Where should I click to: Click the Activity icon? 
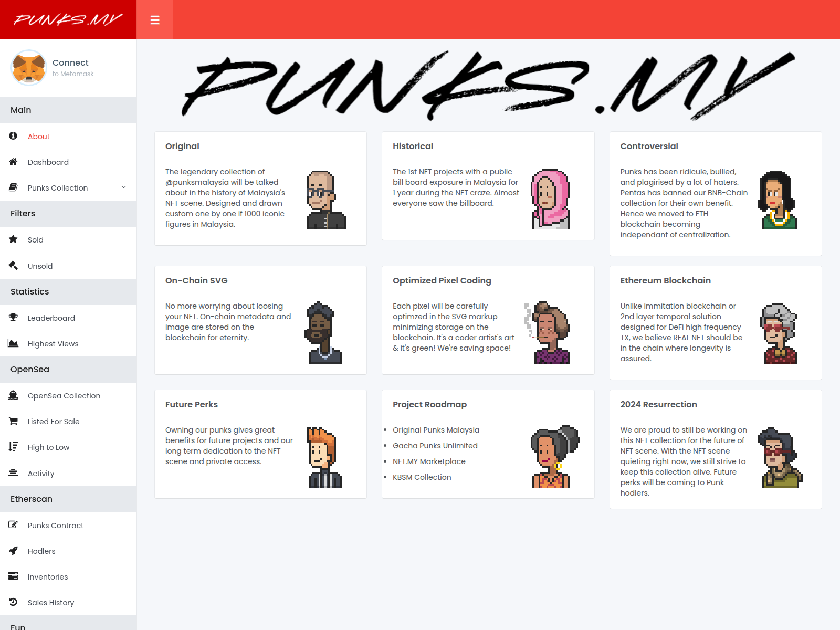tap(14, 473)
